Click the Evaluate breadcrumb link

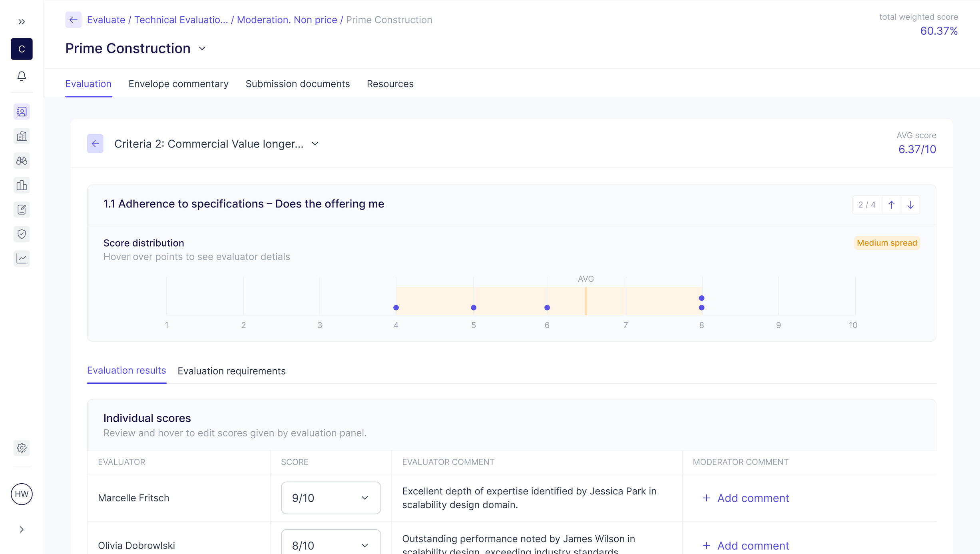click(x=106, y=20)
